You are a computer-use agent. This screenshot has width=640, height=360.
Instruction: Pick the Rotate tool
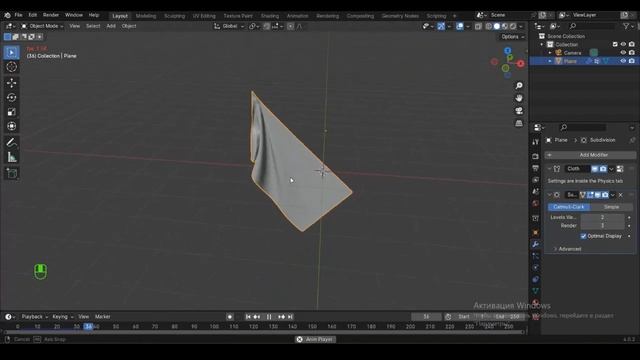point(11,98)
